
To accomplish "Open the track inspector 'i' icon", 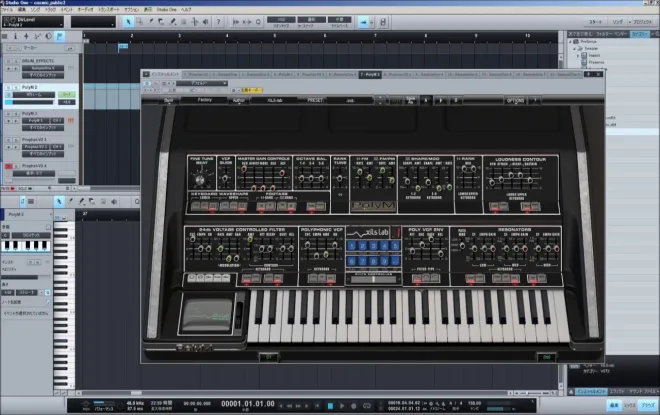I will pos(16,37).
